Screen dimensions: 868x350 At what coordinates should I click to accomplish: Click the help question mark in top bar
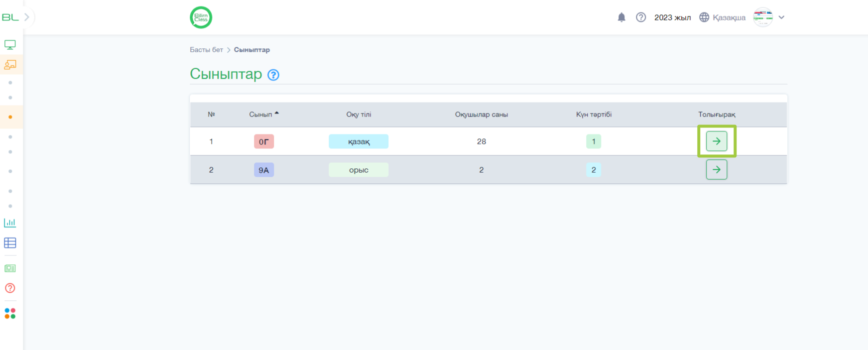tap(641, 17)
